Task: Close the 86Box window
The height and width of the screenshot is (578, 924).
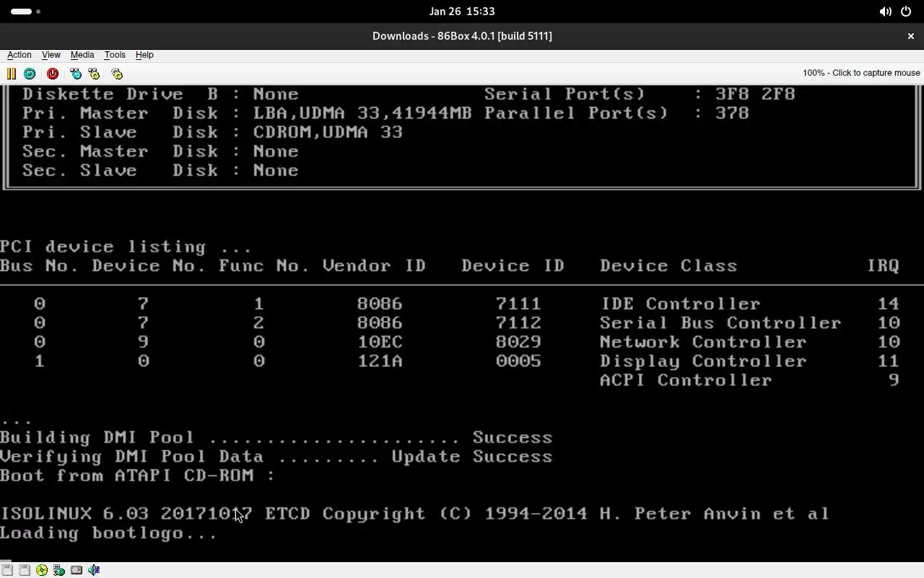Action: pyautogui.click(x=910, y=36)
